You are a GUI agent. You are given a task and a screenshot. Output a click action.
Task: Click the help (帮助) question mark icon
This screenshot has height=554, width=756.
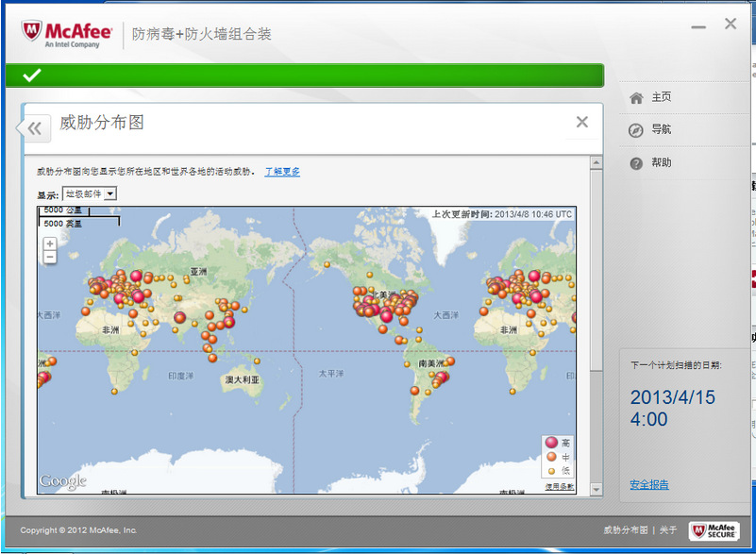636,163
